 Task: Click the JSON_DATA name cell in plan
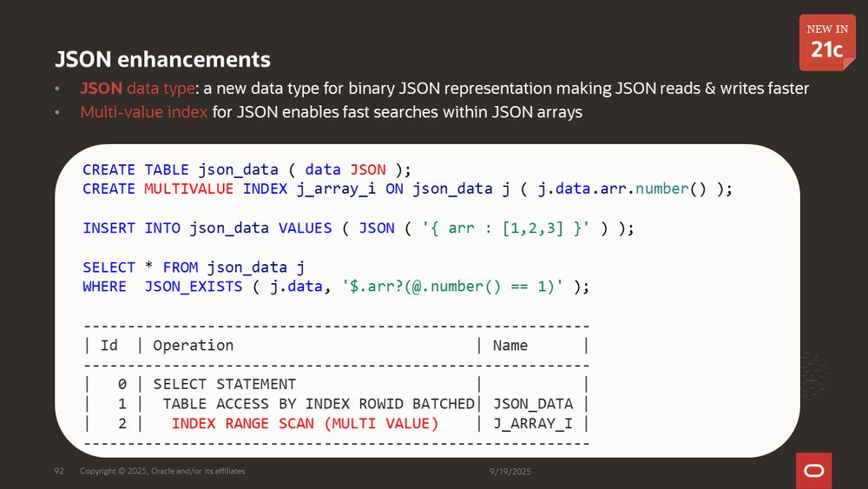[x=533, y=404]
